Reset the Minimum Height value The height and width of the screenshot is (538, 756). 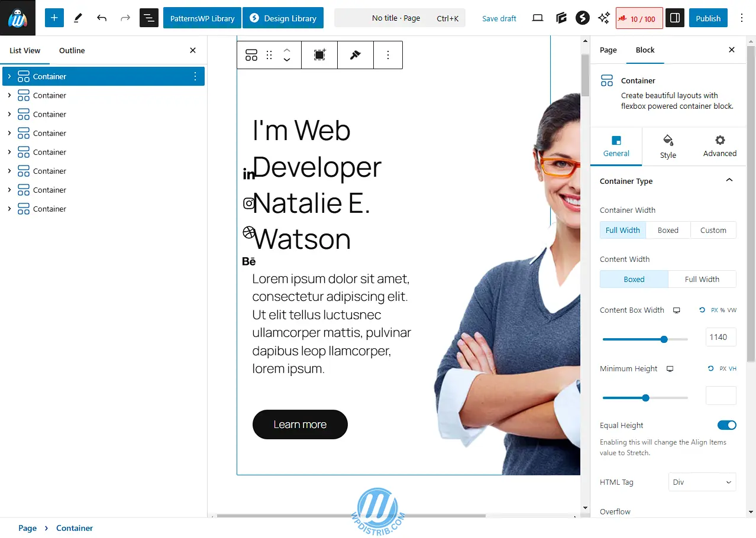tap(710, 368)
